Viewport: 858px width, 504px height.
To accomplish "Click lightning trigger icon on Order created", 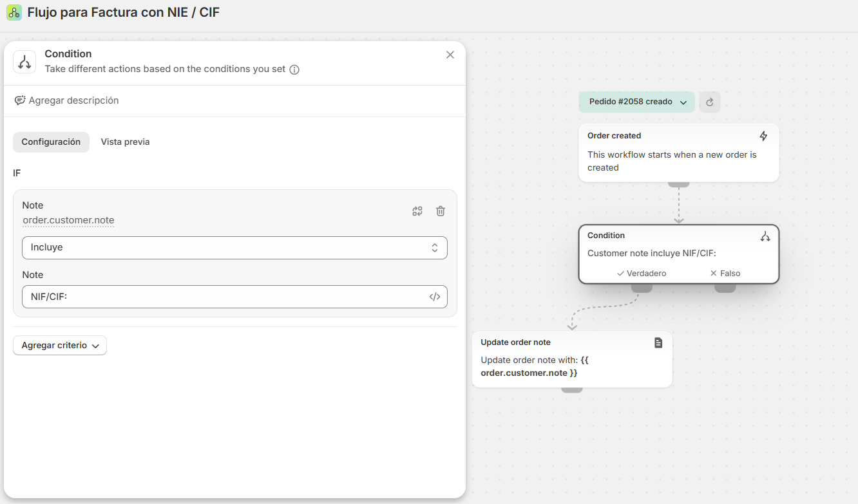I will point(763,136).
